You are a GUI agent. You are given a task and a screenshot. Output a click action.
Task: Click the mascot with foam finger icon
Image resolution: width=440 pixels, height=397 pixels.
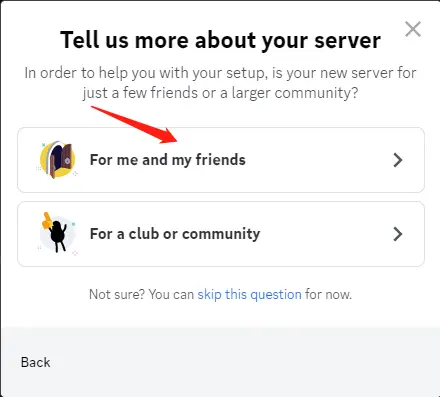click(x=58, y=233)
